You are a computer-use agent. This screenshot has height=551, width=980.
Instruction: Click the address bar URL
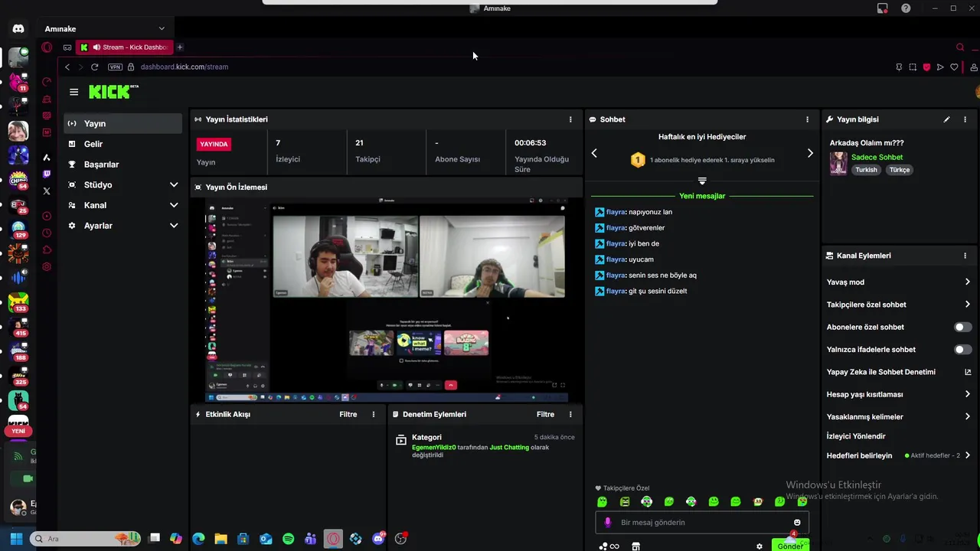point(185,67)
